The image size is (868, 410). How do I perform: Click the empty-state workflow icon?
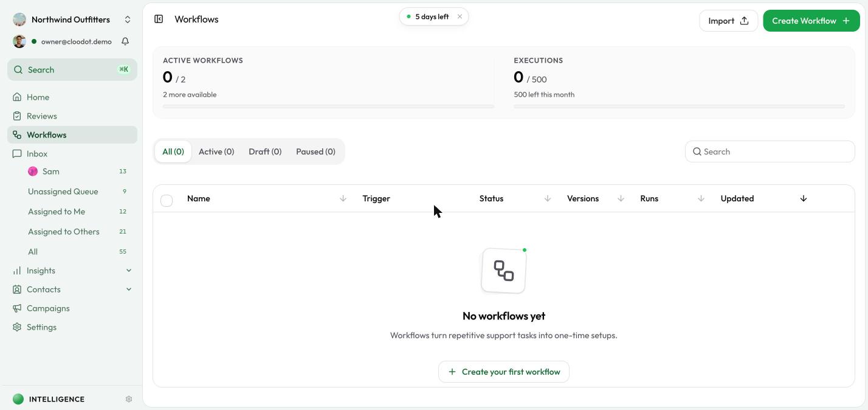504,271
